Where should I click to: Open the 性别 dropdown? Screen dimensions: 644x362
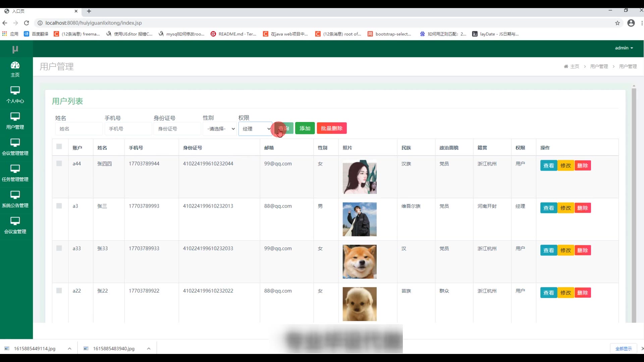coord(220,129)
